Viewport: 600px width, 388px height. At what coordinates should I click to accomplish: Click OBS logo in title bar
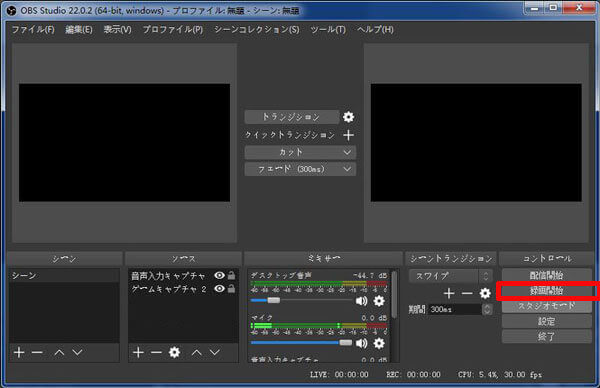11,10
